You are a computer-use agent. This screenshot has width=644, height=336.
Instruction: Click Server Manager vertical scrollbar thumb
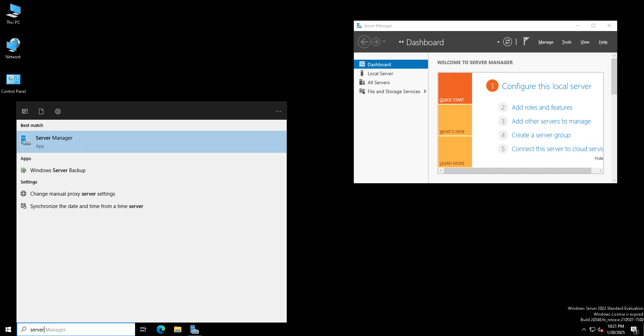(x=614, y=76)
